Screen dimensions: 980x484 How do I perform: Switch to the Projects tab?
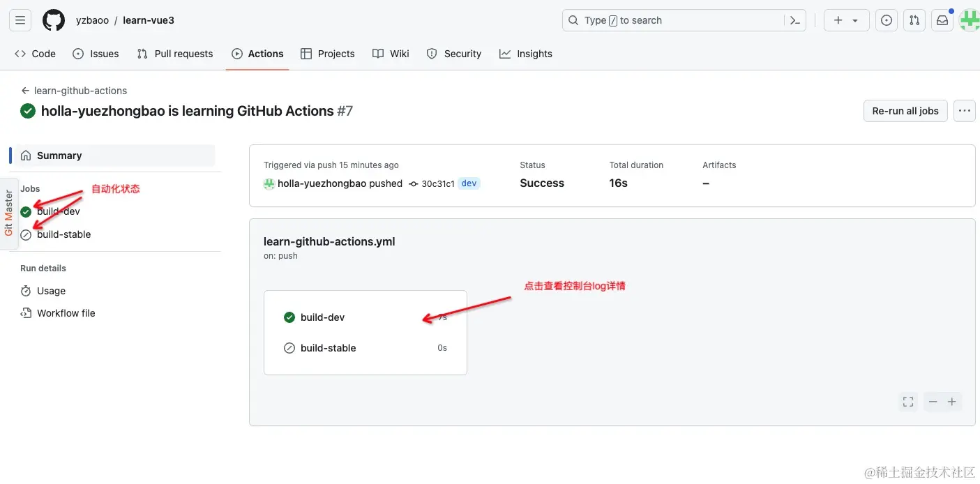tap(328, 54)
